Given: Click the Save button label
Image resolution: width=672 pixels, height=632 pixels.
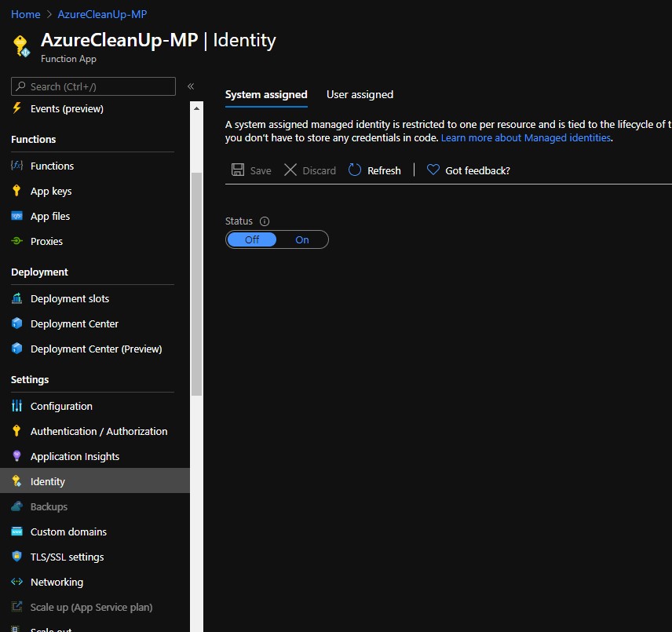Looking at the screenshot, I should (x=261, y=170).
